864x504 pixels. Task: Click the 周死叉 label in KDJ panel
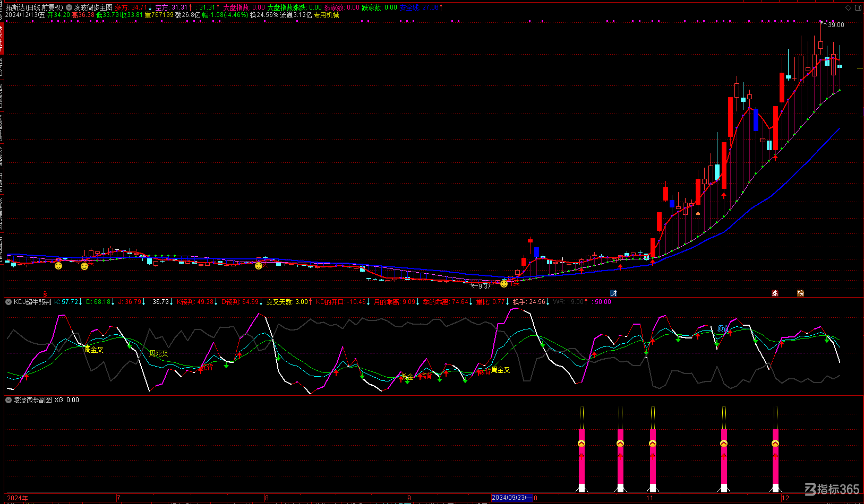pos(159,353)
